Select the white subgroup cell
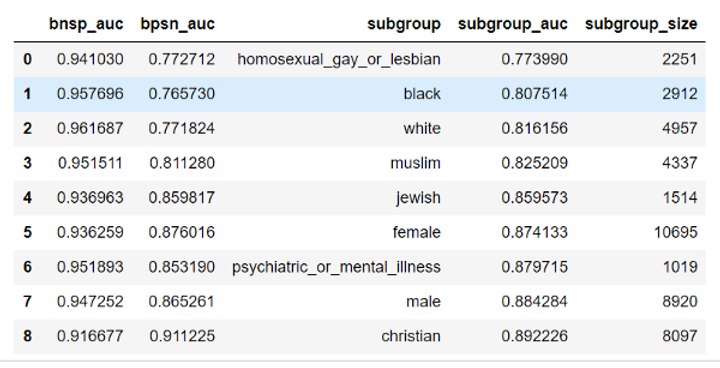720x368 pixels. pos(422,128)
